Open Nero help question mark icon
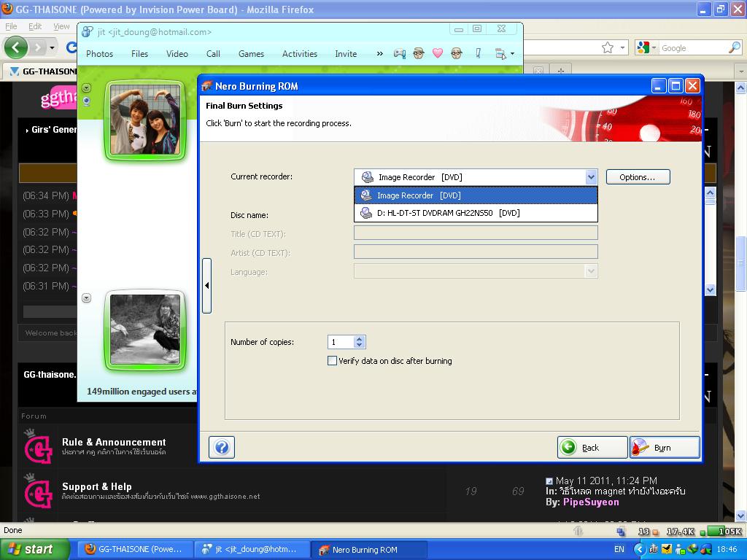 point(222,448)
